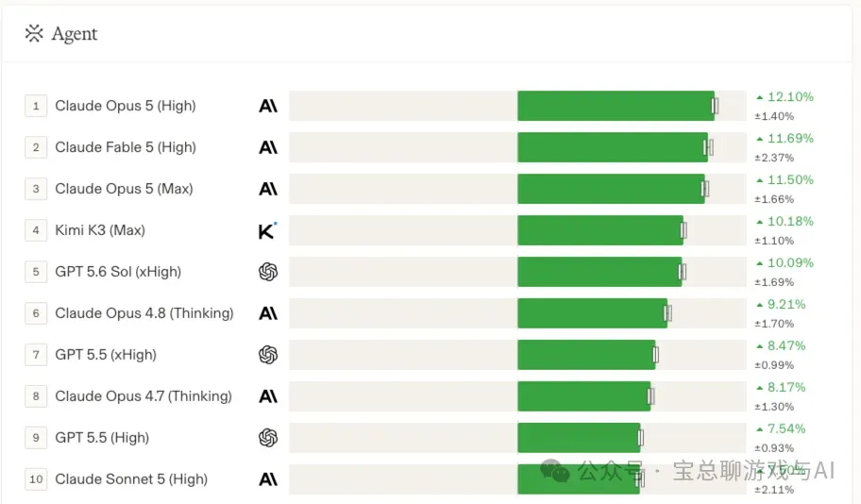Image resolution: width=861 pixels, height=504 pixels.
Task: Select the Claude Opus 5 (Max) model name
Action: click(x=124, y=189)
